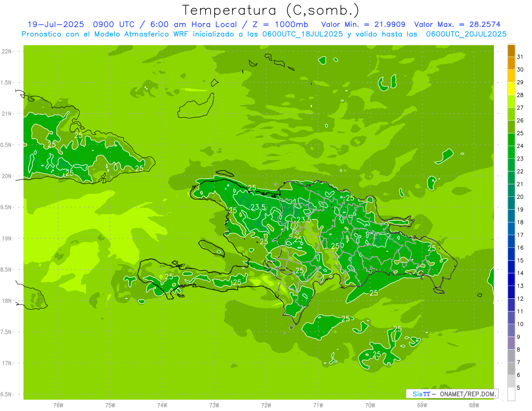Click the "18N" latitude axis label
532x411 pixels.
[7, 301]
